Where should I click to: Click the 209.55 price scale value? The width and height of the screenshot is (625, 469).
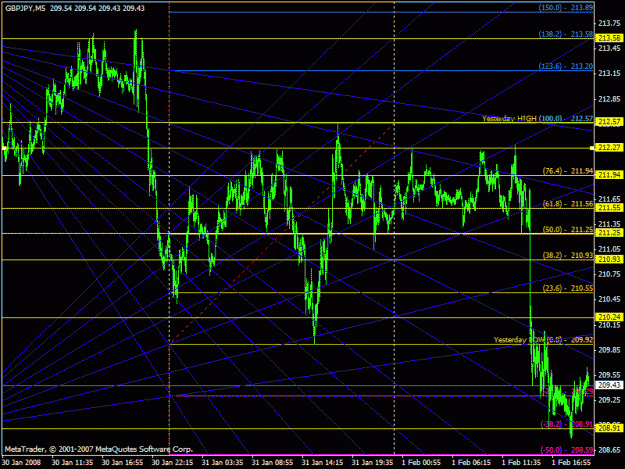point(609,375)
